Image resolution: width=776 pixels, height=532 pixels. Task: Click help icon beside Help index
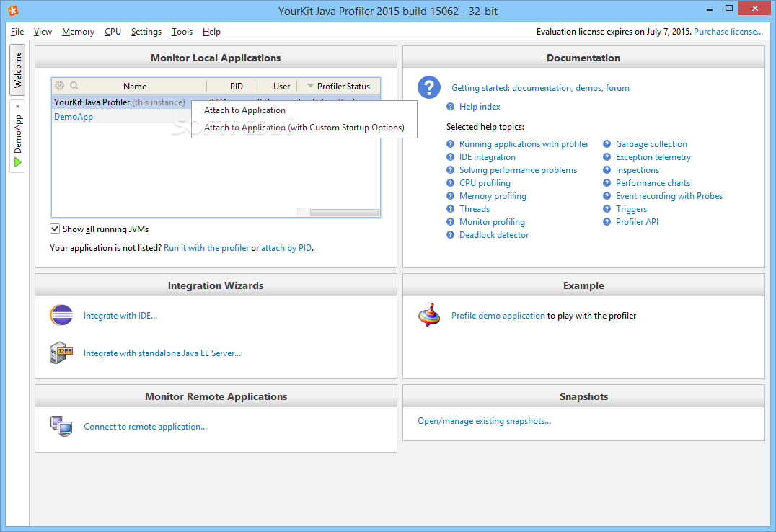click(450, 107)
